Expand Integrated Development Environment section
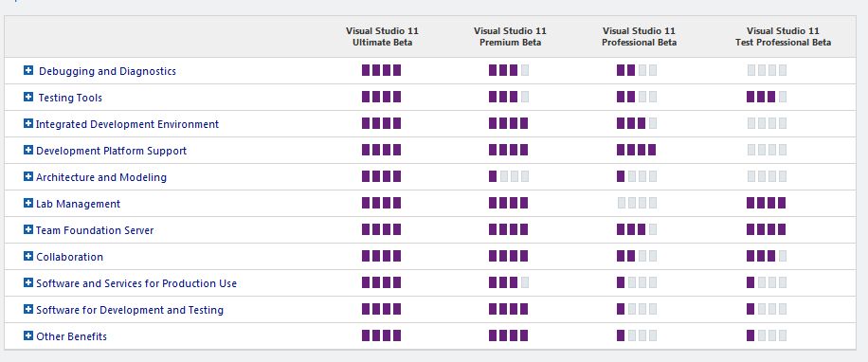868x362 pixels. coord(28,123)
